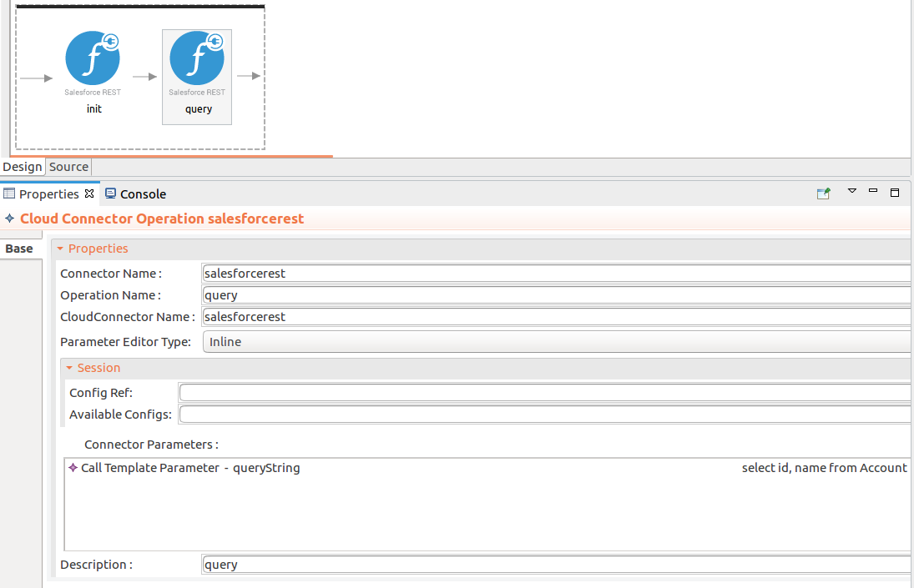Click the plug badge on the query connector
This screenshot has width=914, height=588.
click(215, 42)
